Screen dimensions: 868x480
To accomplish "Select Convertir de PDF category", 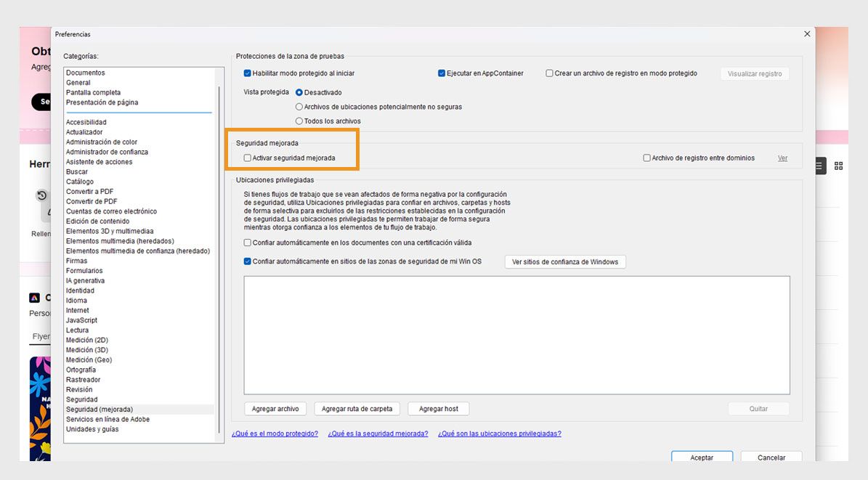I will pos(92,202).
